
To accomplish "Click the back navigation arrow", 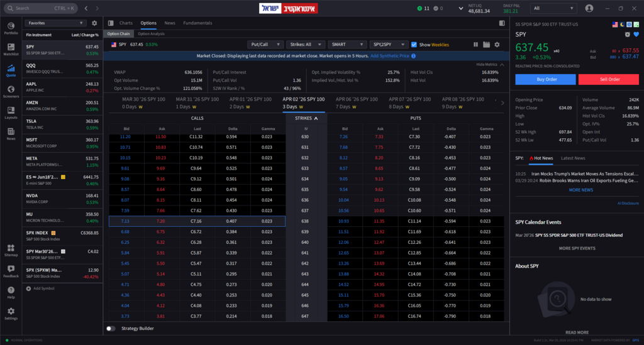I will tap(86, 8).
